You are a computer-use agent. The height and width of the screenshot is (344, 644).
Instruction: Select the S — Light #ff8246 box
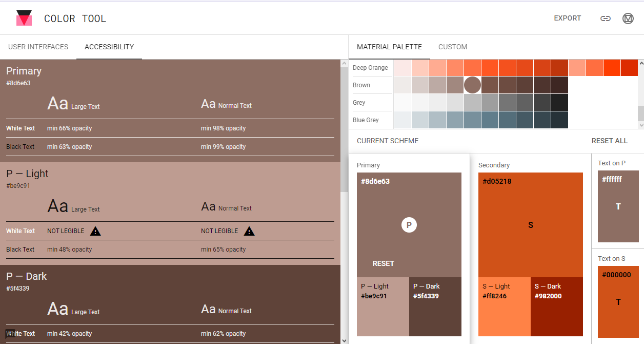click(505, 307)
